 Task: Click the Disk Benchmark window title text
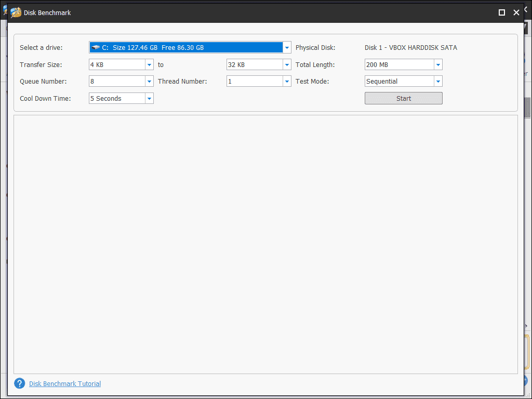click(47, 12)
